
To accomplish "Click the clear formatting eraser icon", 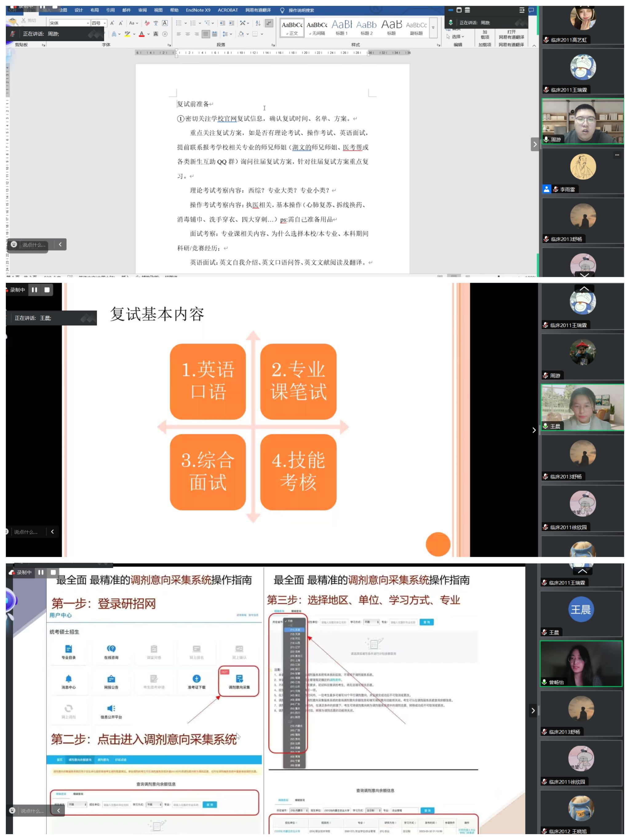I will click(147, 23).
